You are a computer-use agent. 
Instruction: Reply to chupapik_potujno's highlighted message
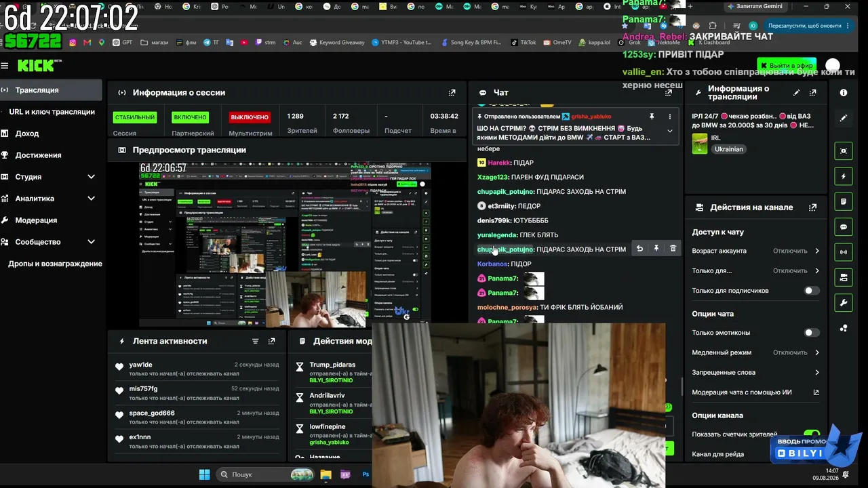(x=639, y=249)
